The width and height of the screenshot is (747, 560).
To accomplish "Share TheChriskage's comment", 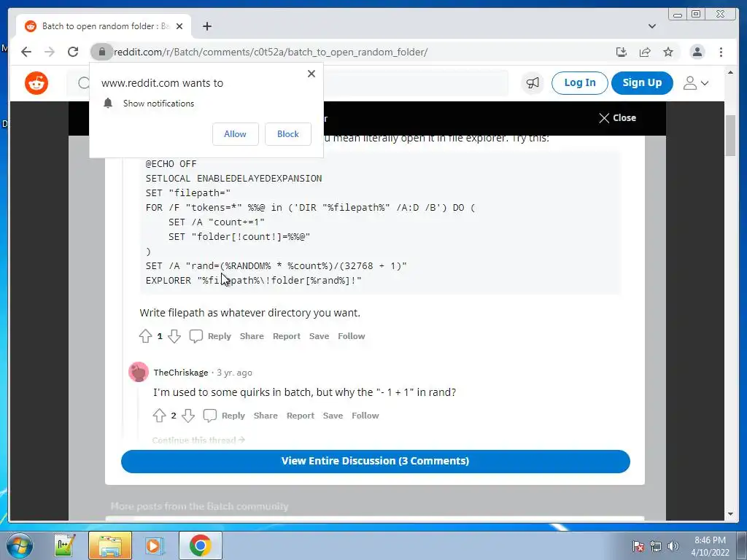I will click(266, 416).
